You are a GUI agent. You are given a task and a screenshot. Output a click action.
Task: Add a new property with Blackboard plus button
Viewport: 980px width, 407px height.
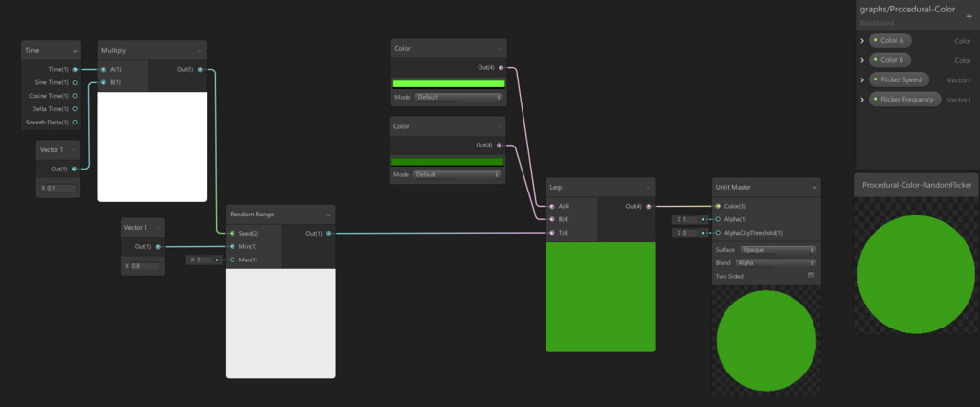[x=969, y=17]
